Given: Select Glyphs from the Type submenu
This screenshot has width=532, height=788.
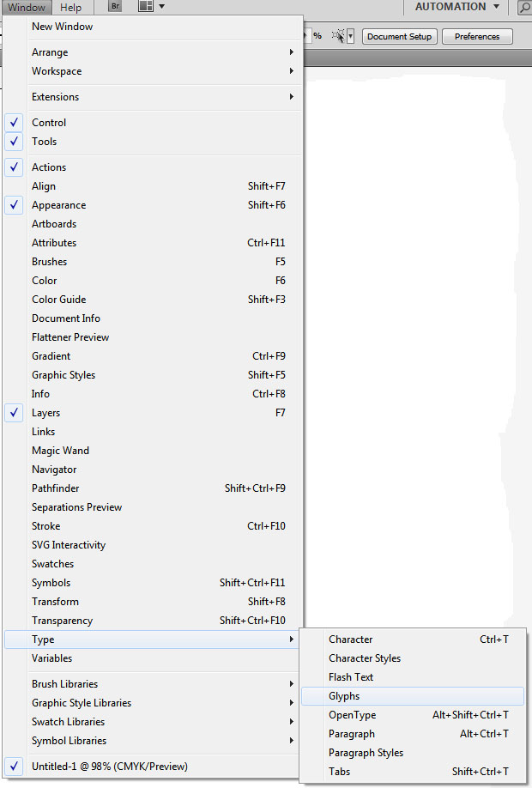Looking at the screenshot, I should tap(344, 696).
